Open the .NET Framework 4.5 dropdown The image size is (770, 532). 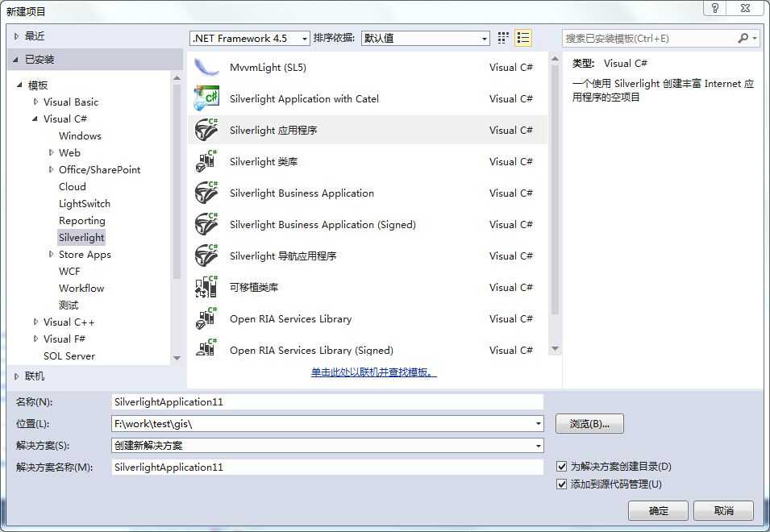(x=305, y=38)
